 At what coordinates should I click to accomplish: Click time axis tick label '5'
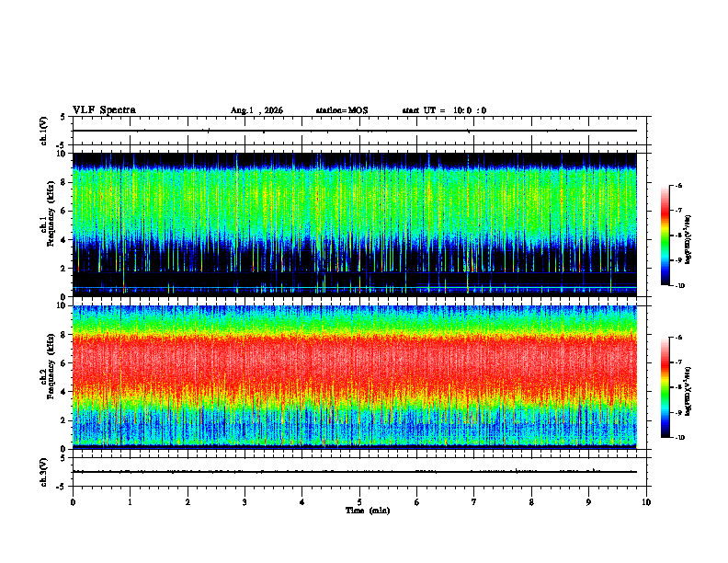pyautogui.click(x=359, y=502)
